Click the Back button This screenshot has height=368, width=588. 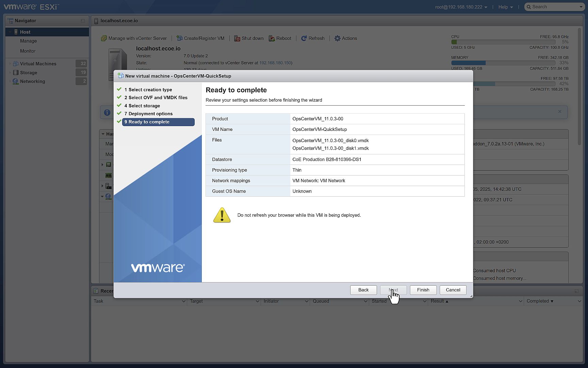pyautogui.click(x=363, y=290)
